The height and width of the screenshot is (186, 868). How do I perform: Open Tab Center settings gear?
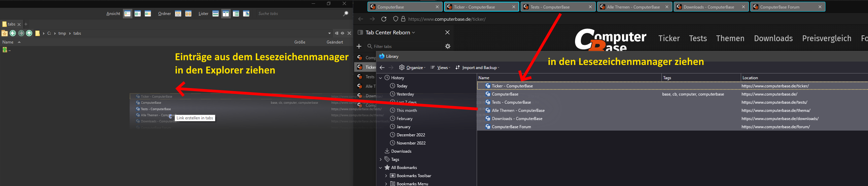point(448,46)
